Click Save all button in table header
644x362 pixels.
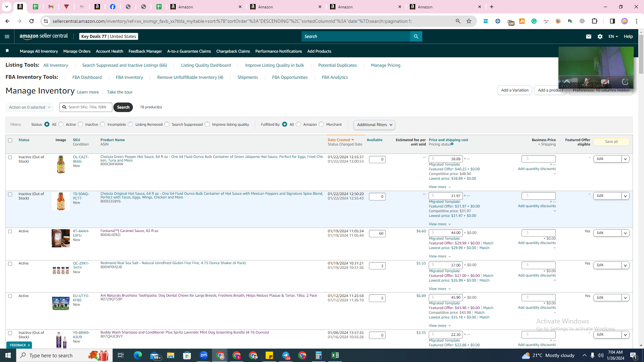click(611, 142)
